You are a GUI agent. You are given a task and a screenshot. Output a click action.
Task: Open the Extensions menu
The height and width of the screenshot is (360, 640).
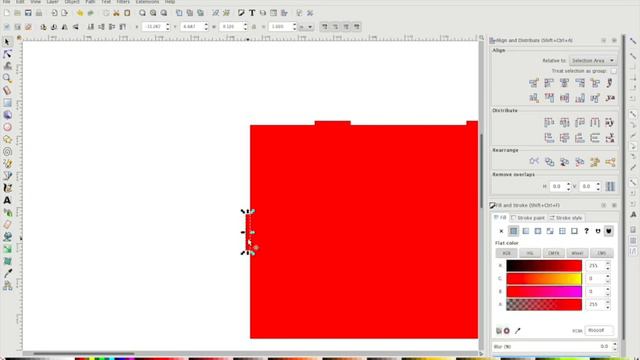(x=147, y=2)
